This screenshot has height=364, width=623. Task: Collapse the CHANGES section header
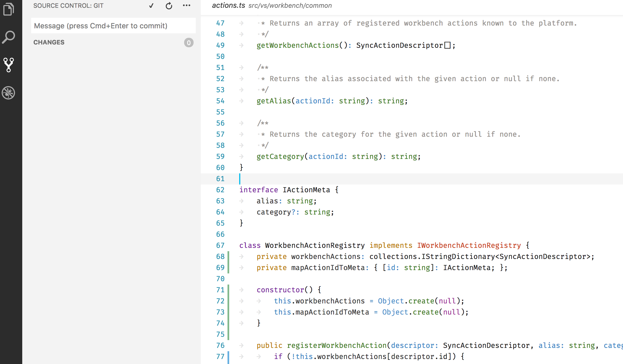pyautogui.click(x=49, y=42)
